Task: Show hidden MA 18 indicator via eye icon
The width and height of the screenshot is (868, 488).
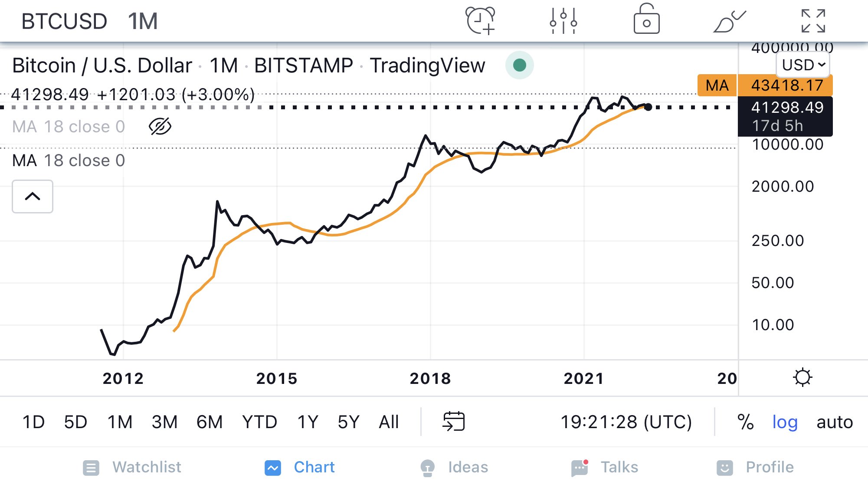Action: tap(160, 126)
